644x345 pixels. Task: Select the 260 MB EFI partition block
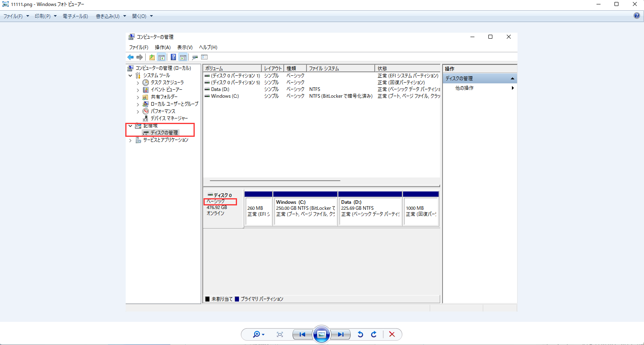(259, 209)
